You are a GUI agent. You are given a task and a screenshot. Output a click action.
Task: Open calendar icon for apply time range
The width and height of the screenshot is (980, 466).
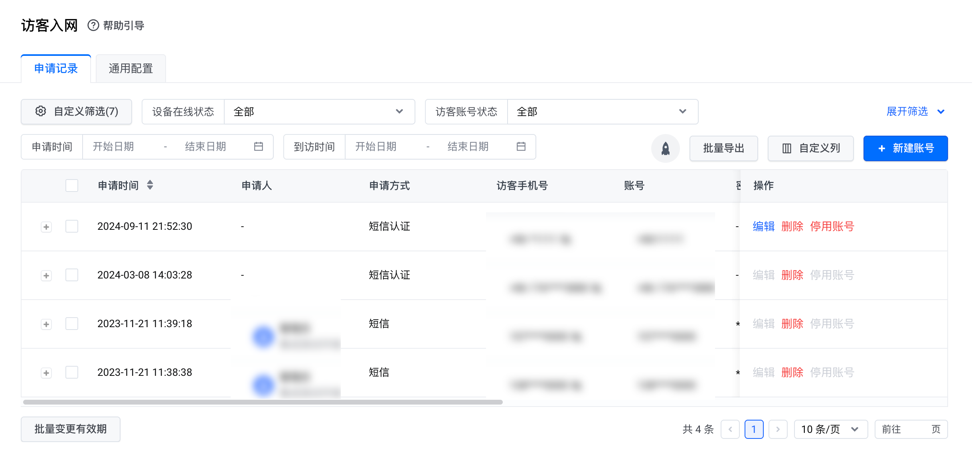click(x=259, y=146)
